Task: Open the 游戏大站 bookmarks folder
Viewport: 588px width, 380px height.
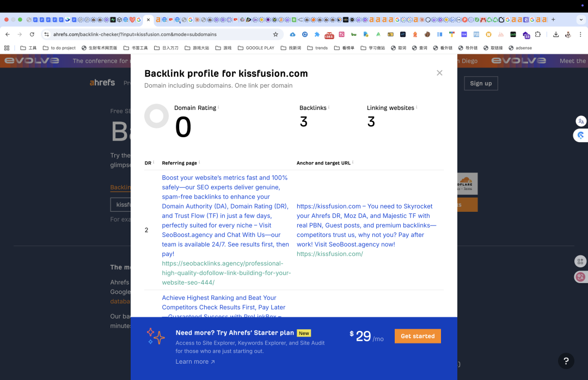Action: click(x=197, y=48)
